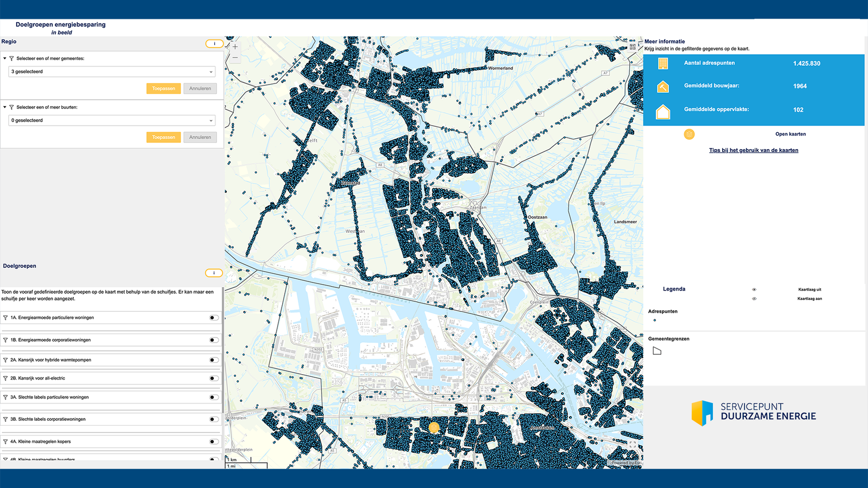Enable the 1A Energiearmoede particuliere woningen toggle
The image size is (868, 488).
(214, 318)
